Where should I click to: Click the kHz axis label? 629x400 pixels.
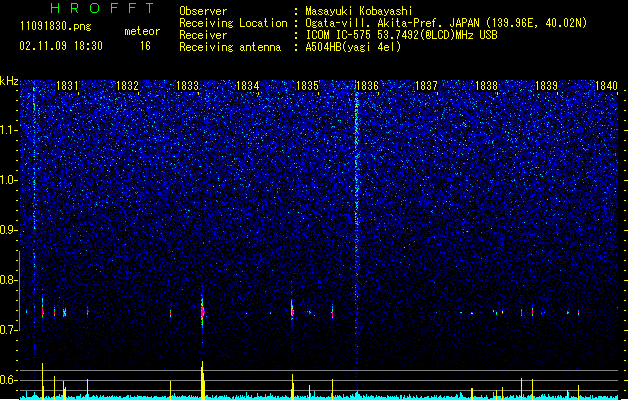(x=9, y=81)
